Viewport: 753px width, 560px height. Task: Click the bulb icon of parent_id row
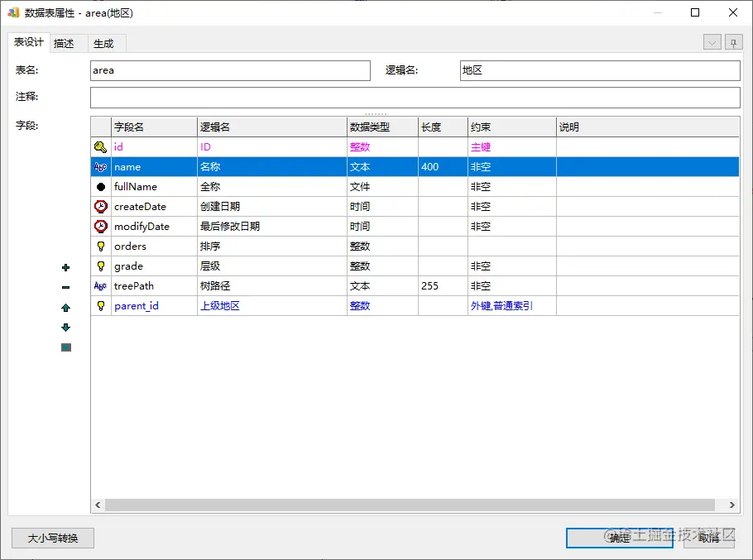pos(100,306)
